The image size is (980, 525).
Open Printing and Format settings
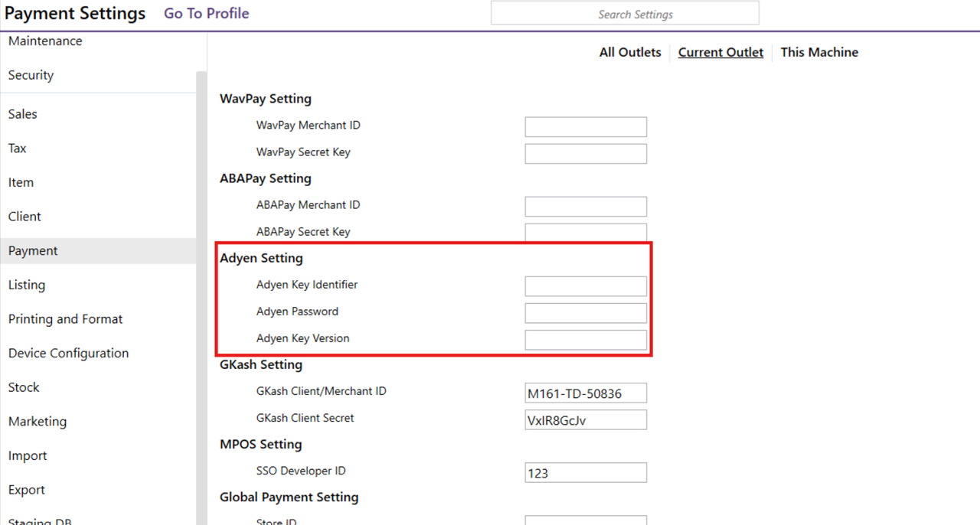pos(66,319)
